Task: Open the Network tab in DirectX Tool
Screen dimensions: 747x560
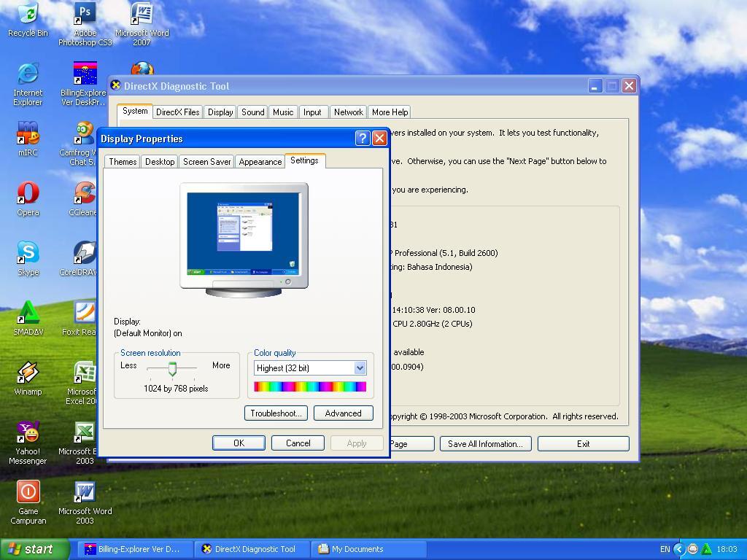Action: [348, 112]
